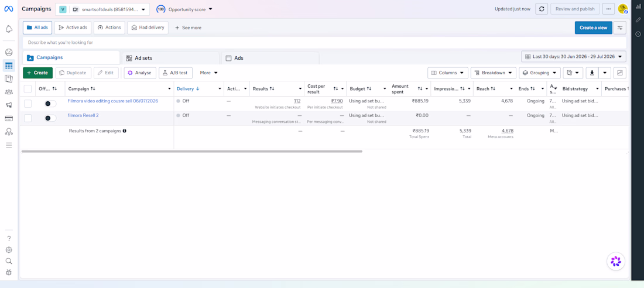Screen dimensions: 644x288
Task: Open the Last 30 days date range picker
Action: pyautogui.click(x=574, y=57)
